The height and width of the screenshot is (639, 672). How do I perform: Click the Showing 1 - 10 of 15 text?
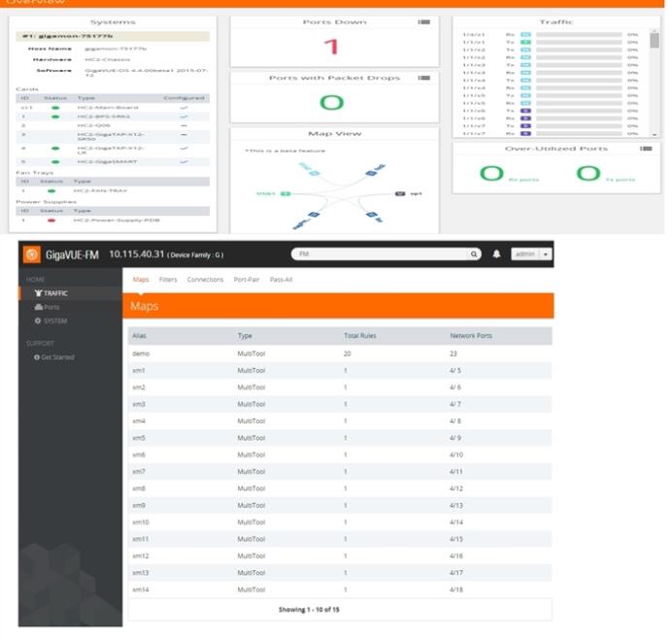(x=309, y=610)
